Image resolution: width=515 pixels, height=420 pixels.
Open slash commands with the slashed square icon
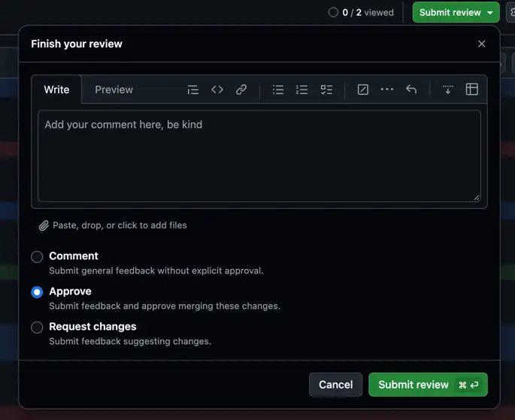pos(362,89)
